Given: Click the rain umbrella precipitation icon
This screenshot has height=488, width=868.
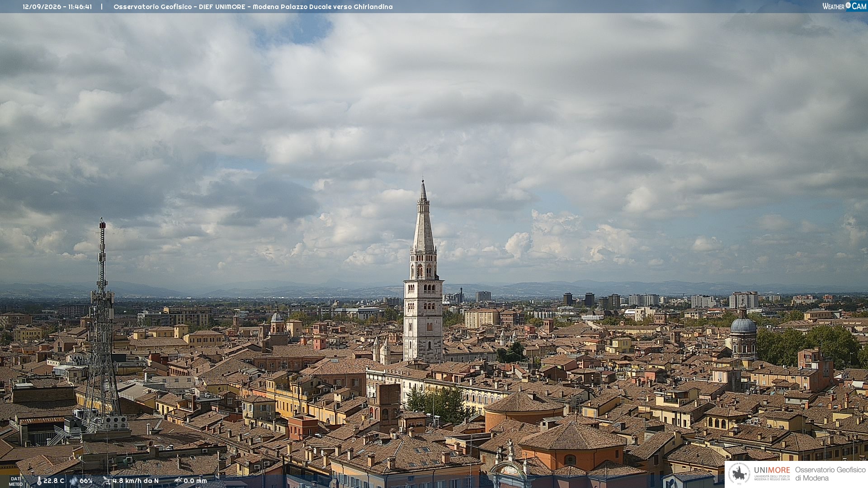Looking at the screenshot, I should click(178, 481).
